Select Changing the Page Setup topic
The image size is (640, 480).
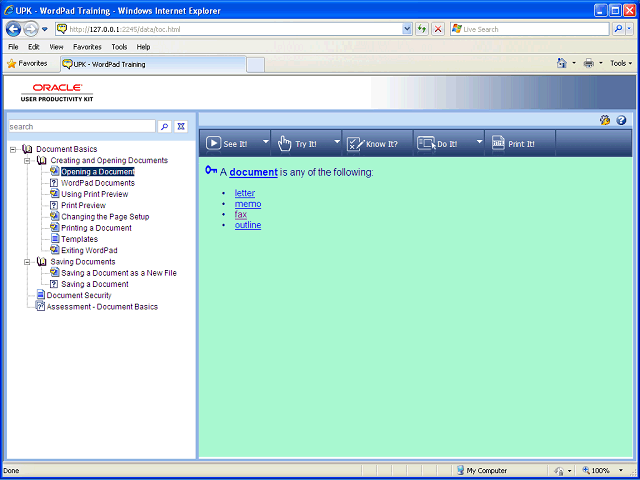pos(105,217)
